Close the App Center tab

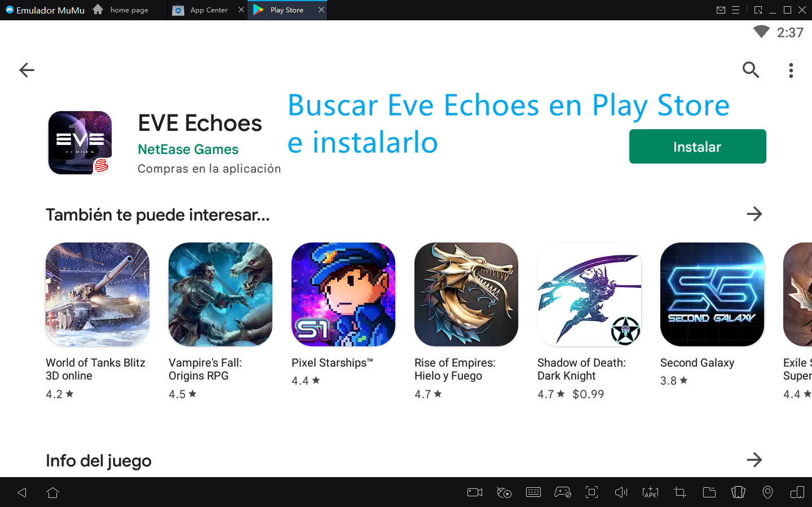(241, 10)
